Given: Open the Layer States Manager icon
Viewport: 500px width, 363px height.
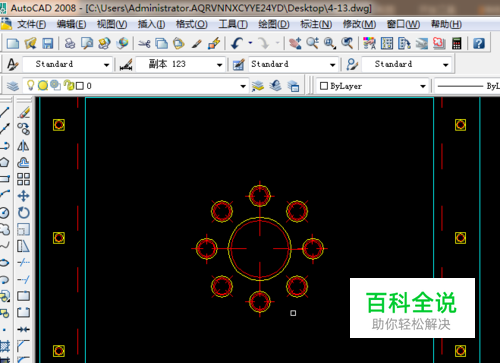Looking at the screenshot, I should pyautogui.click(x=293, y=86).
